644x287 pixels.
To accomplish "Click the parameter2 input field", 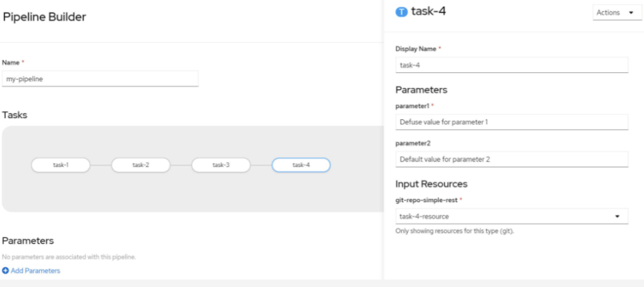I will (x=512, y=159).
